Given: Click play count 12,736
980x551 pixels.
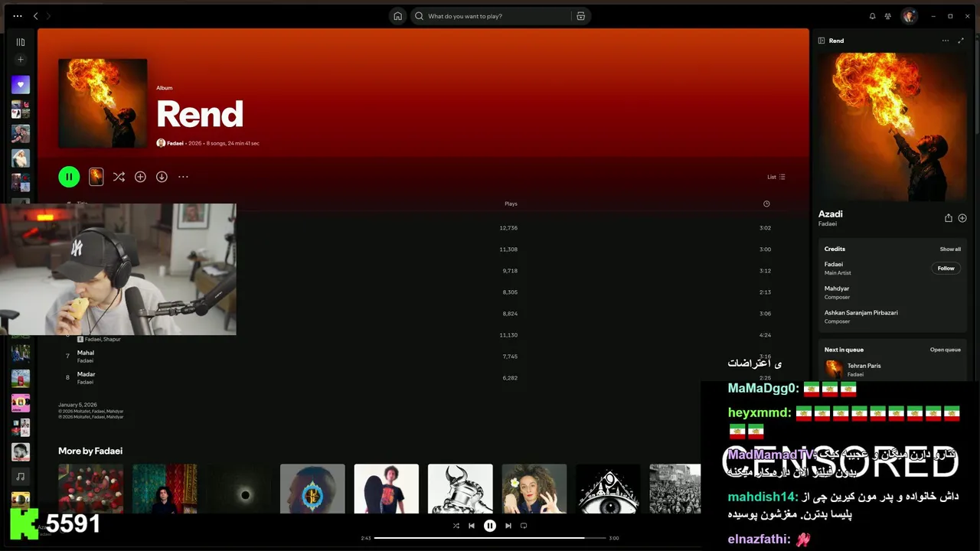Looking at the screenshot, I should [508, 228].
